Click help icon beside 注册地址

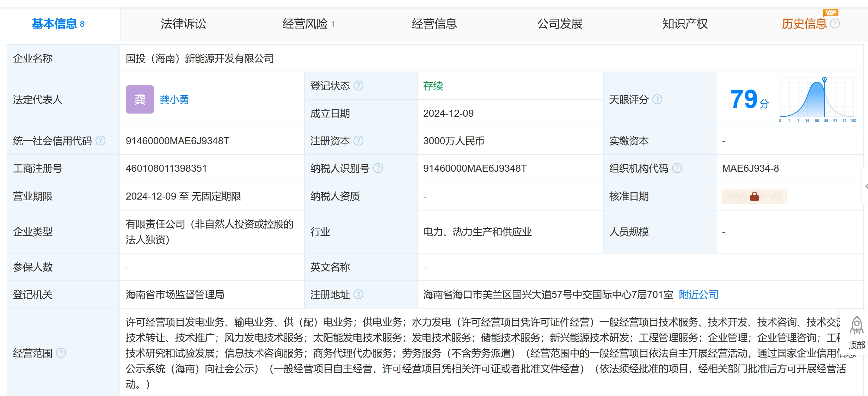click(x=358, y=294)
